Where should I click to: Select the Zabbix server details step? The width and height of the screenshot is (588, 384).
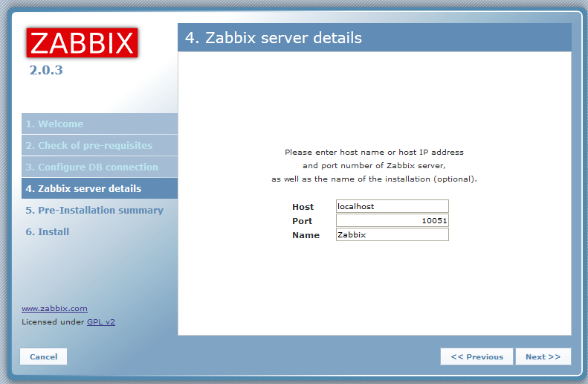(x=83, y=189)
